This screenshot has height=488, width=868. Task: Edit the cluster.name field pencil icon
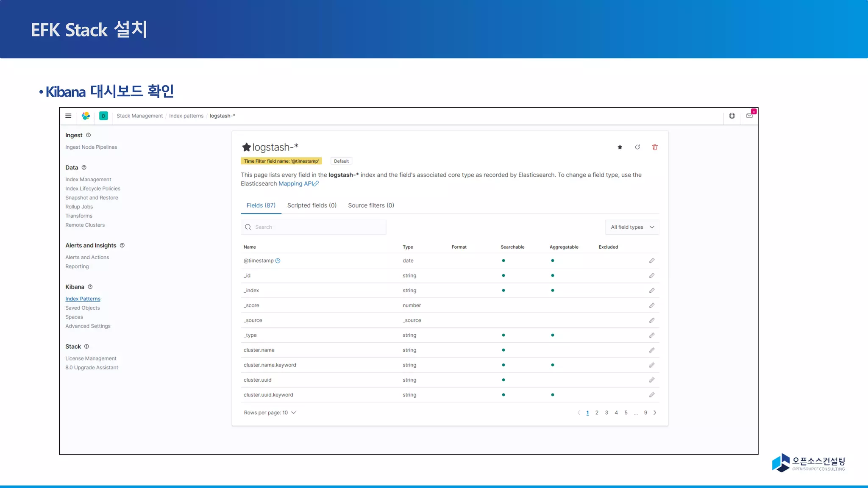pyautogui.click(x=652, y=350)
